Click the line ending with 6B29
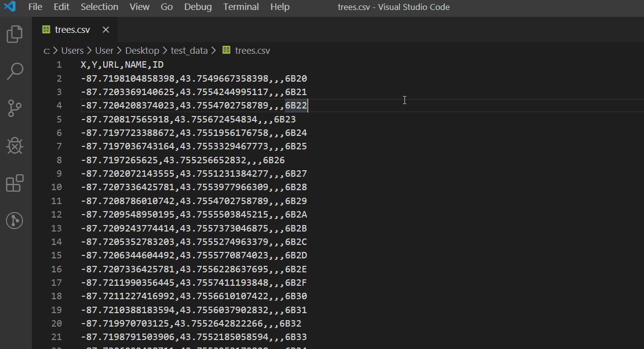Image resolution: width=644 pixels, height=349 pixels. [x=194, y=201]
